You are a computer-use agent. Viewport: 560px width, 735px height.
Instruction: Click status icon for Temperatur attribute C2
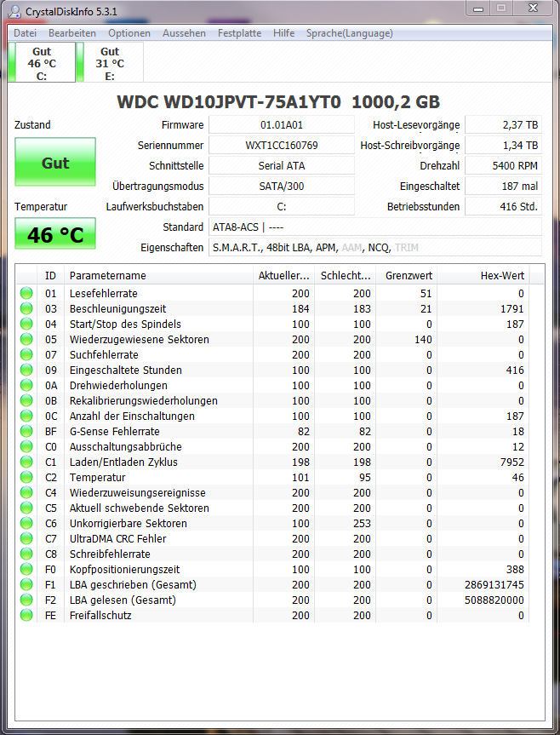click(26, 477)
